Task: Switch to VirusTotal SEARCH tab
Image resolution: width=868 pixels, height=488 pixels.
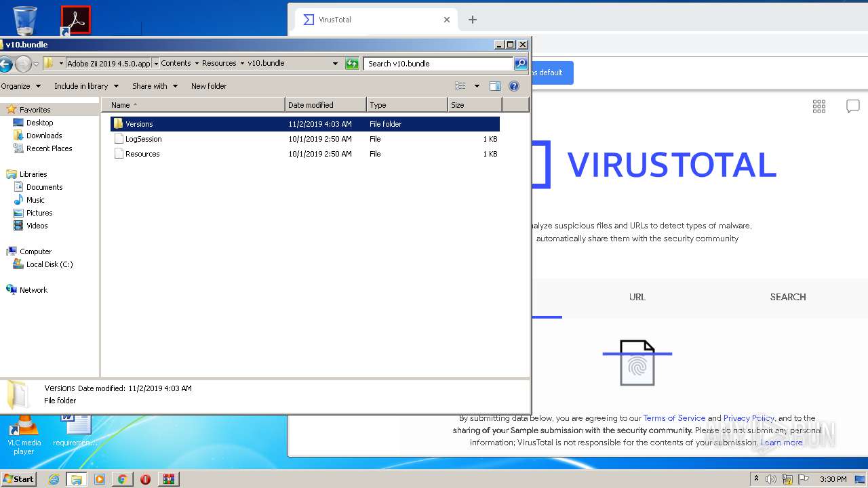Action: pos(788,297)
